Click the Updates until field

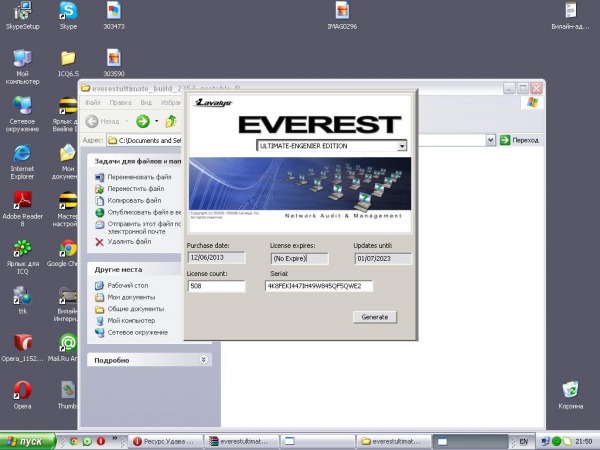coord(383,259)
